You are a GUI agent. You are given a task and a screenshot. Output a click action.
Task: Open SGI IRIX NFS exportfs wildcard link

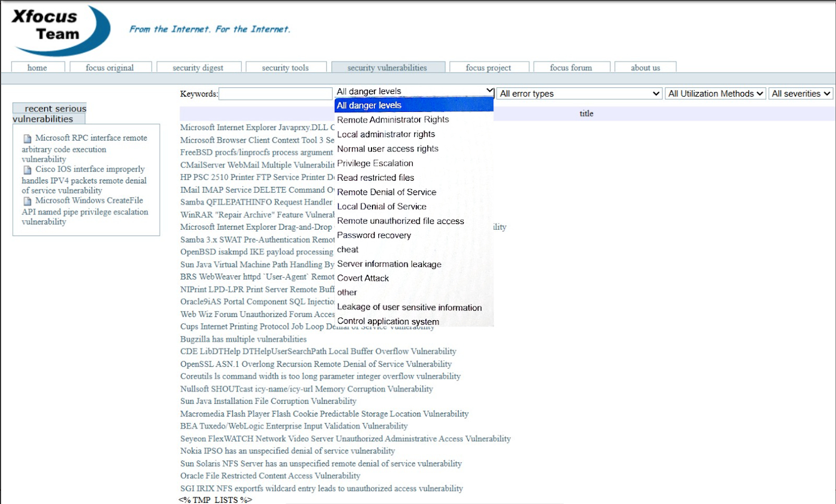click(x=322, y=488)
